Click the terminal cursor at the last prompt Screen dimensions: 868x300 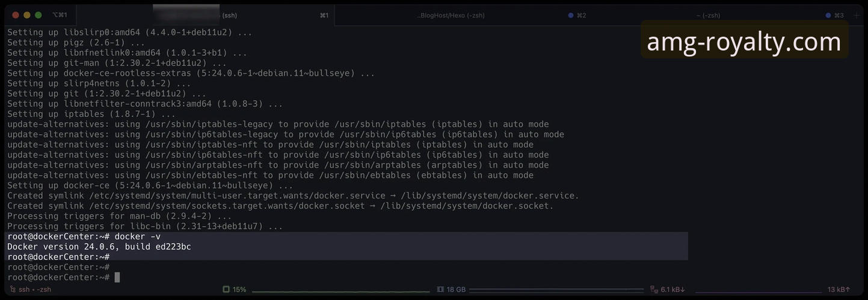tap(117, 277)
